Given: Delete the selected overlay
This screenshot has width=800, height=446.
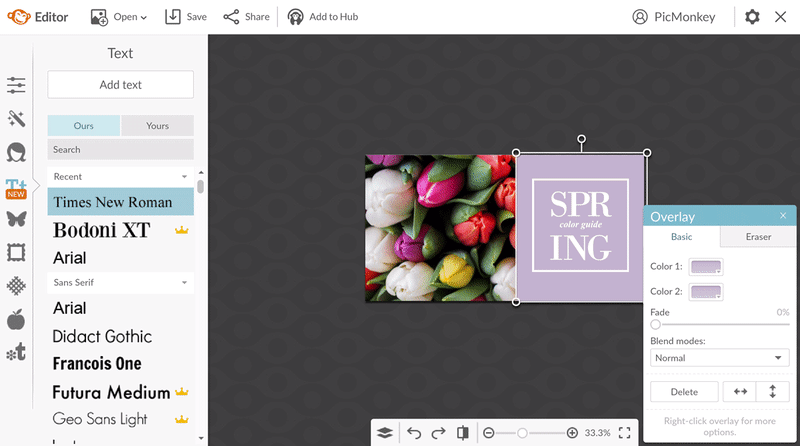Looking at the screenshot, I should tap(684, 391).
